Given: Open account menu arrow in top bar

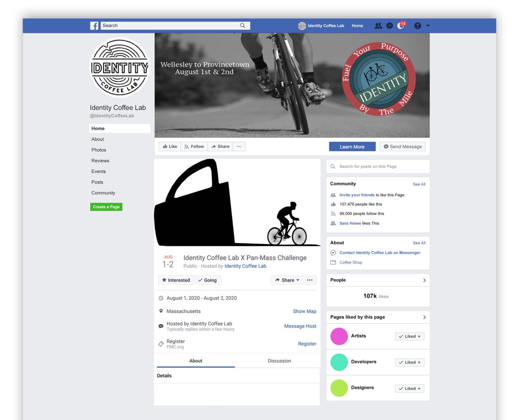Looking at the screenshot, I should point(428,26).
